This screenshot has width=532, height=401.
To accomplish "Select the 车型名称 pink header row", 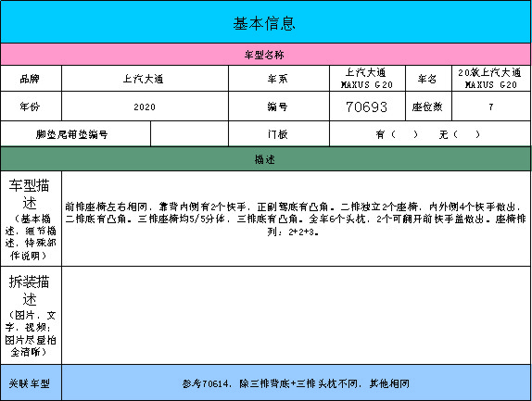I will point(266,55).
